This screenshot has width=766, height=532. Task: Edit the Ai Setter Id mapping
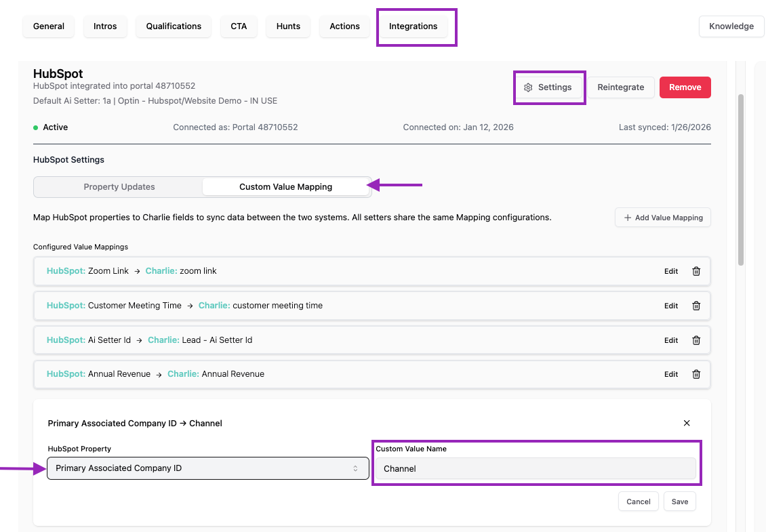pos(670,340)
